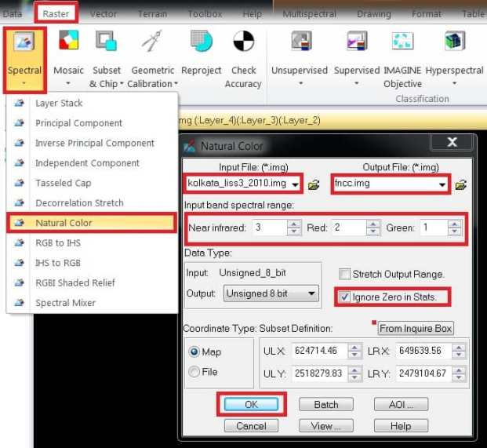The image size is (487, 448).
Task: Open the Toolbox ribbon tab
Action: coord(205,13)
